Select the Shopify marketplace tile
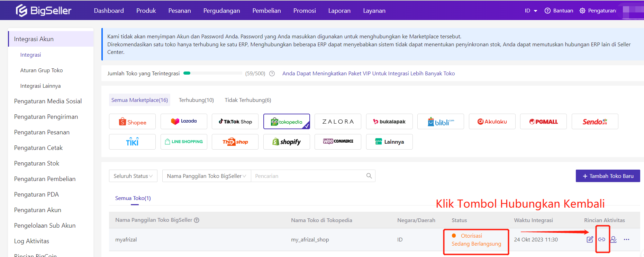The image size is (644, 257). pos(287,142)
